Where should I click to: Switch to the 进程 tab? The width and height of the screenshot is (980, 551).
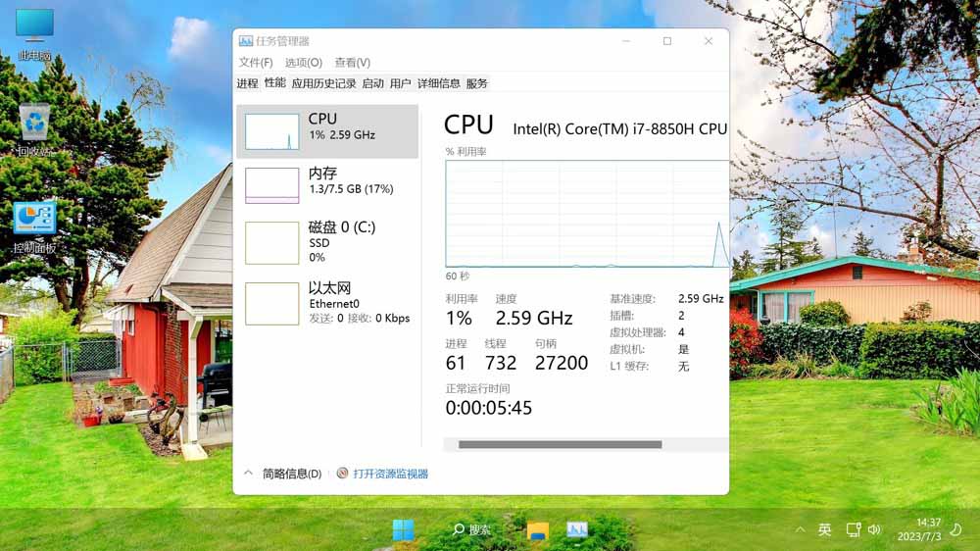click(247, 84)
